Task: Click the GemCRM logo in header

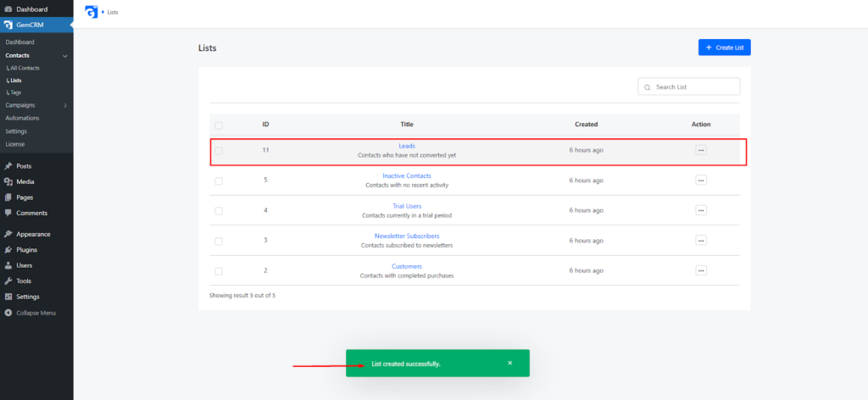Action: tap(92, 12)
